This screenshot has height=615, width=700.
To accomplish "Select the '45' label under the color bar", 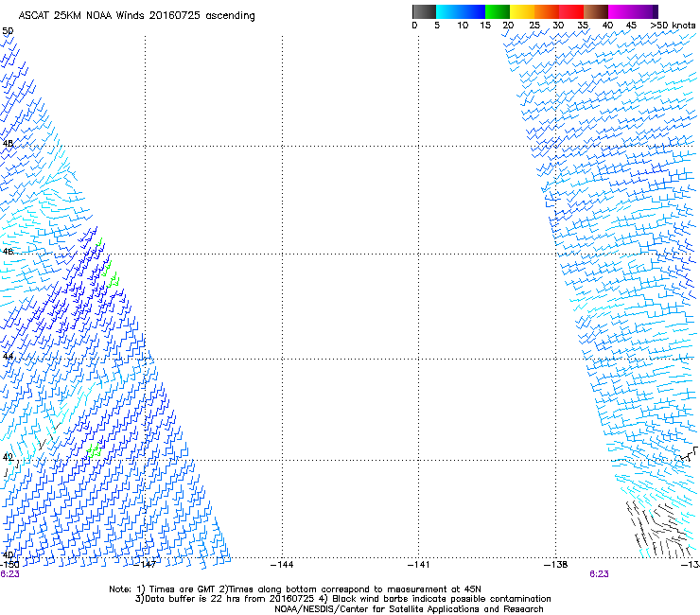I will 631,26.
